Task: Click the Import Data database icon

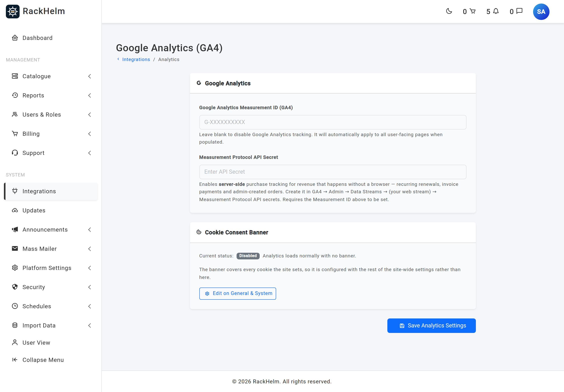Action: pos(15,325)
